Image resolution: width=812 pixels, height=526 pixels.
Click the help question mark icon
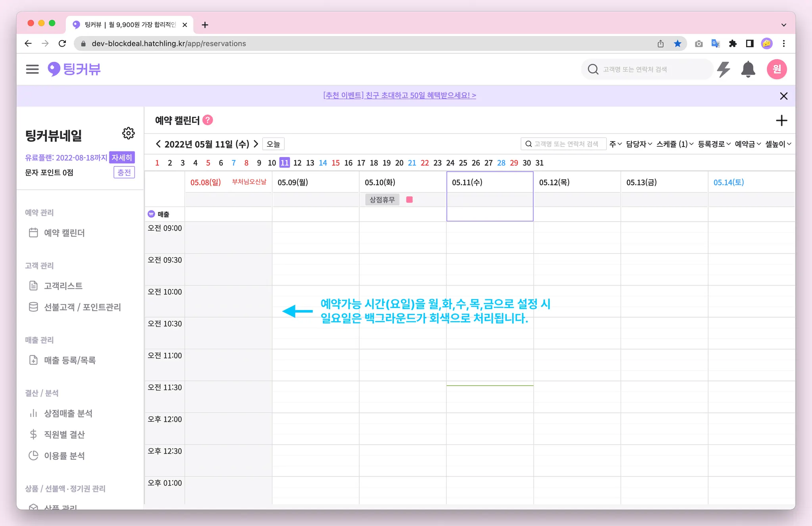pos(207,120)
